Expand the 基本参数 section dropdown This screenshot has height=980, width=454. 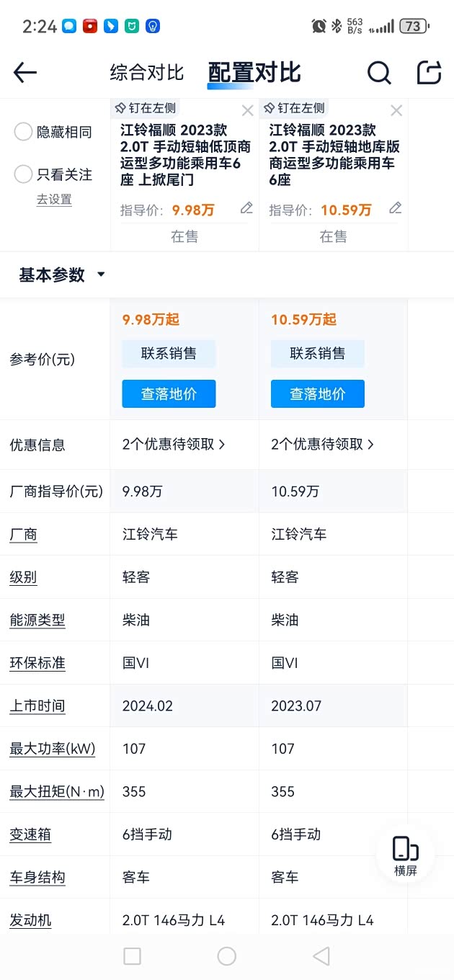(x=101, y=275)
